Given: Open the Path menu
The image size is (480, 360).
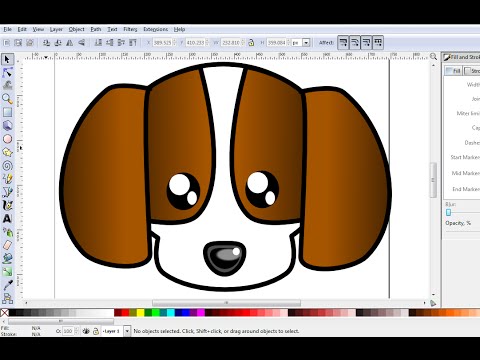Looking at the screenshot, I should (x=96, y=29).
